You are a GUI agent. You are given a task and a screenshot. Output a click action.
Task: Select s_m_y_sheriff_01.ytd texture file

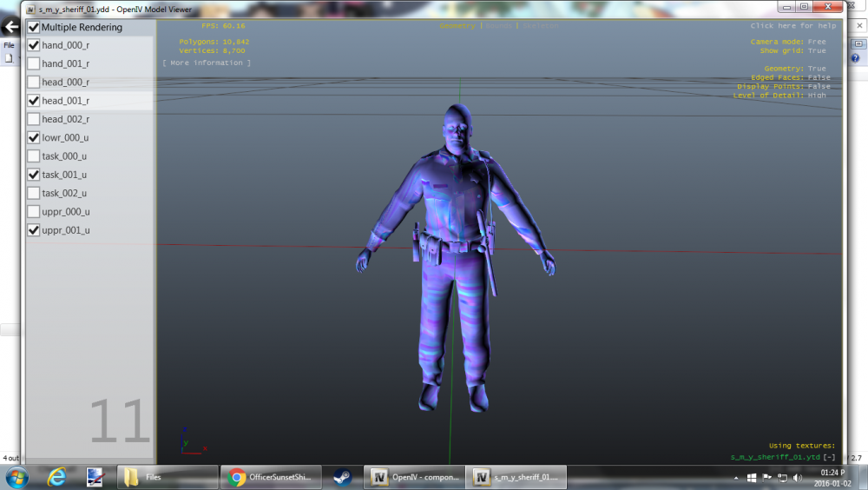tap(775, 457)
